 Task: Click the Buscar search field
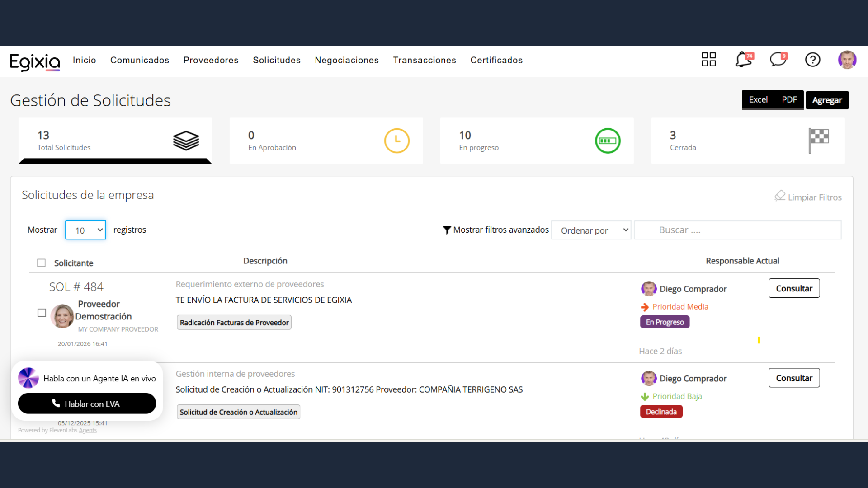(x=737, y=230)
